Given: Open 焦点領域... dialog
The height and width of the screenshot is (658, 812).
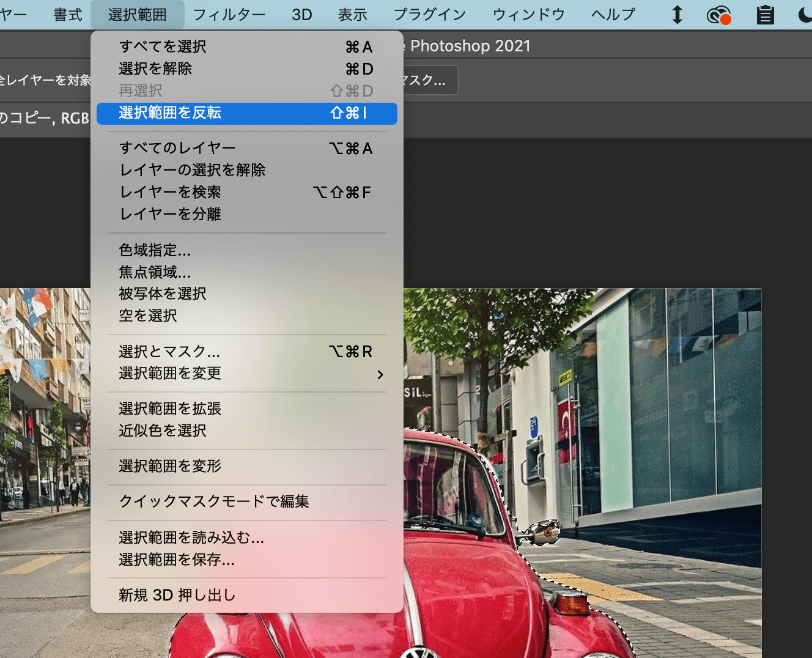Looking at the screenshot, I should [247, 272].
